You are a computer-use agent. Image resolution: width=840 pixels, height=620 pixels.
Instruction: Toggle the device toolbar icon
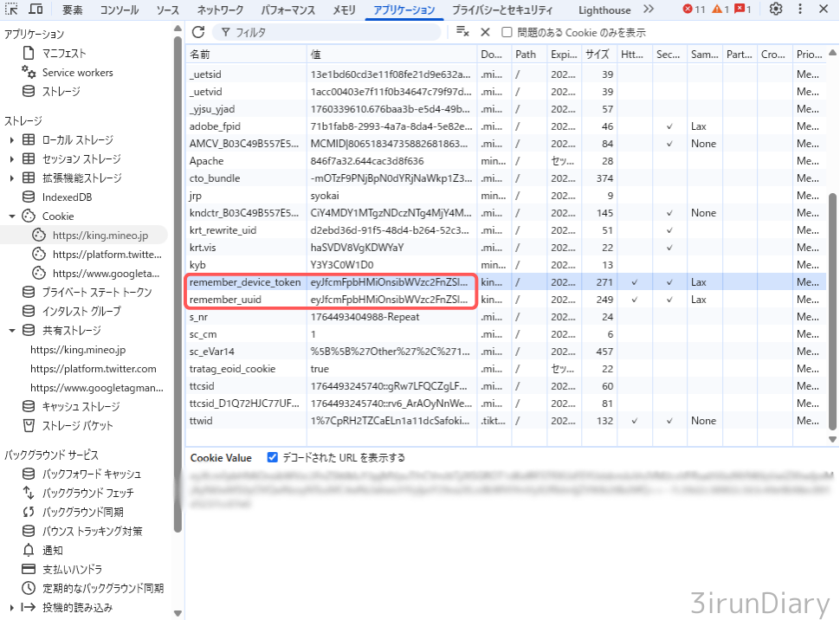coord(36,10)
